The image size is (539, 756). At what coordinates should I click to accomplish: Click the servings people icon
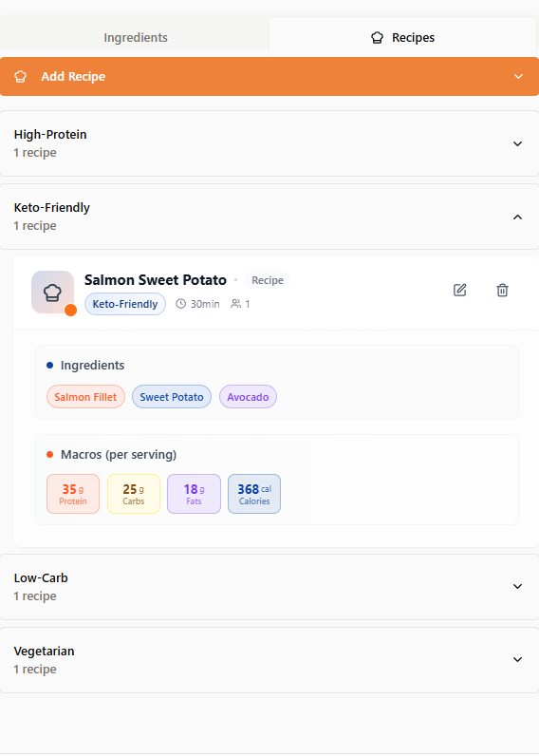[235, 304]
